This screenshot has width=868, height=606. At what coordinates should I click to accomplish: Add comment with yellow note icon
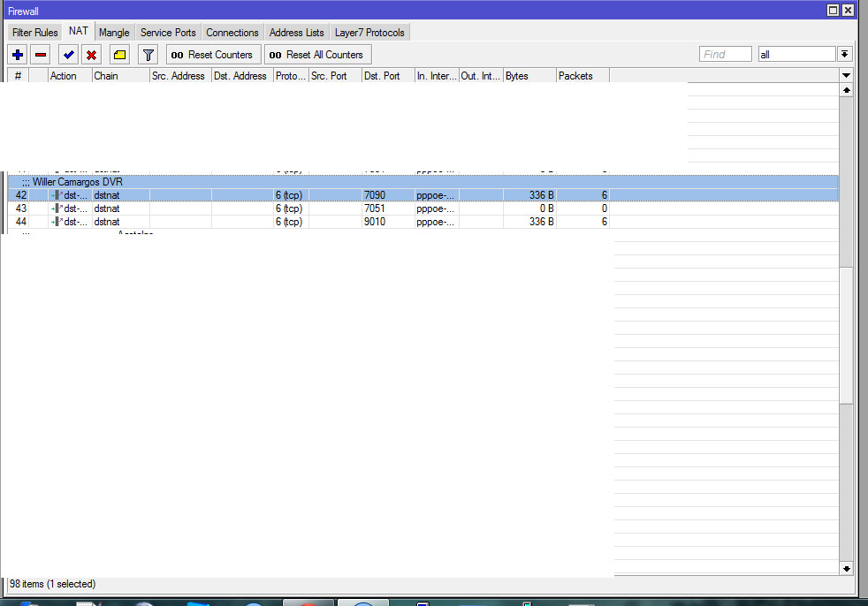click(119, 55)
